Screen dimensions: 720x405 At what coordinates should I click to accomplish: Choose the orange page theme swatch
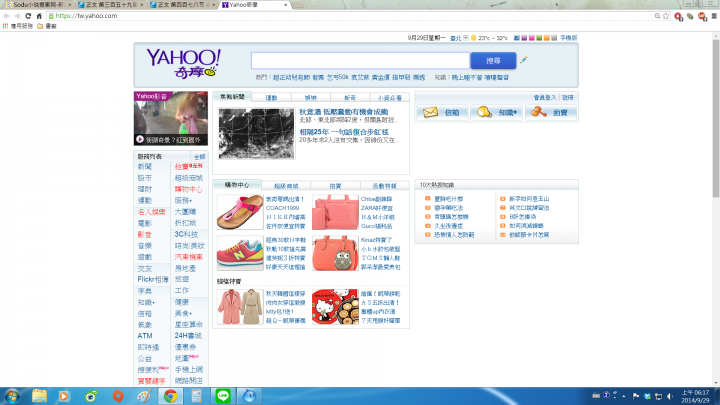tap(546, 38)
